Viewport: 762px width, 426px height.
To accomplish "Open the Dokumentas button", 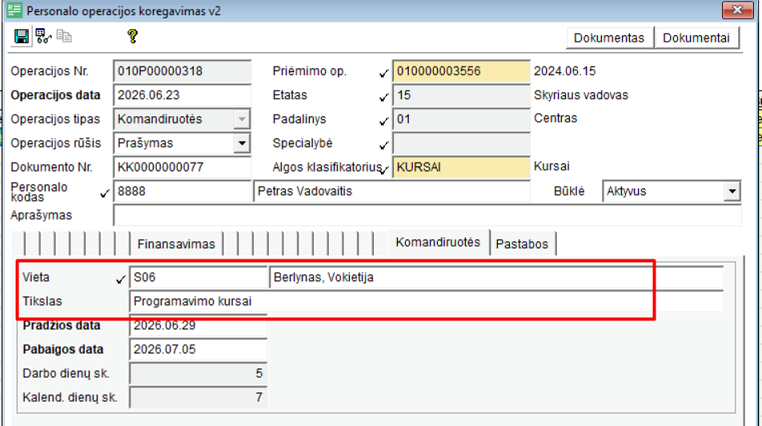I will click(x=609, y=38).
